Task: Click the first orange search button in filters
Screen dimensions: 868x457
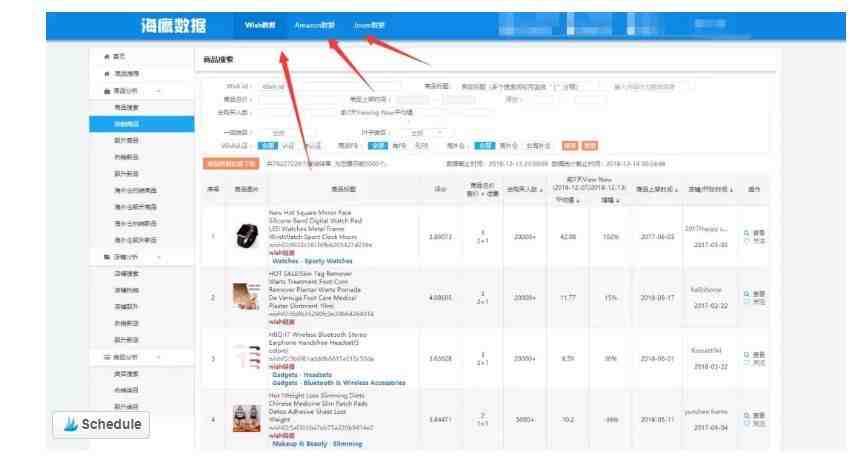Action: (570, 146)
